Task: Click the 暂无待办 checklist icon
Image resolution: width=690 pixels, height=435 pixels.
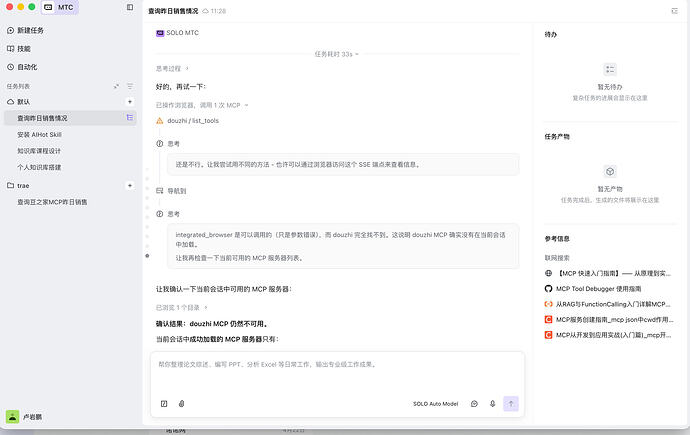Action: pyautogui.click(x=610, y=69)
